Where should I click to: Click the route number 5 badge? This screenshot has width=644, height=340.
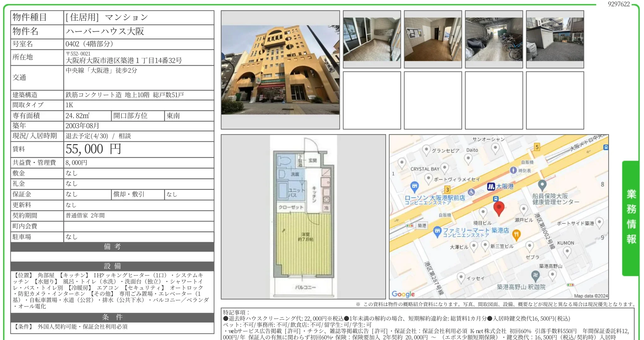pyautogui.click(x=537, y=147)
